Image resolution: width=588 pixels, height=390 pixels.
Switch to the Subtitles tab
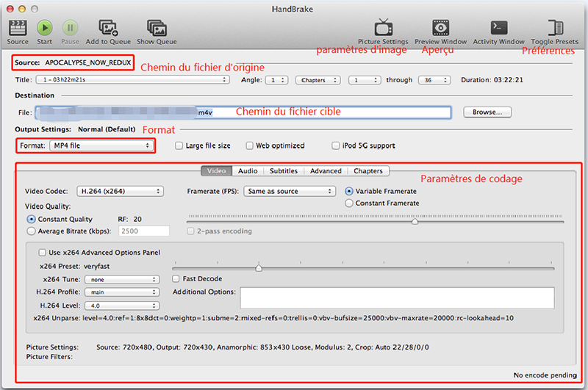[x=284, y=171]
